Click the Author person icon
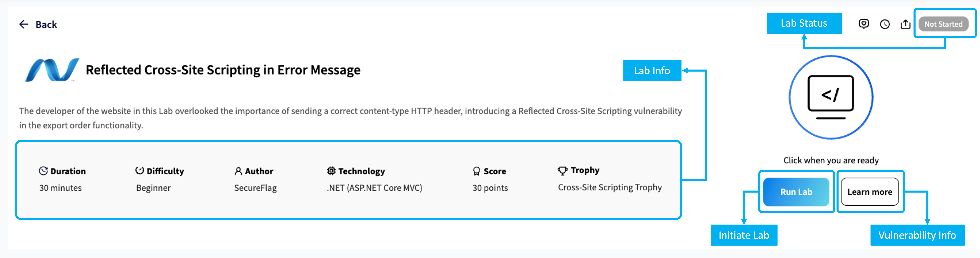 (238, 171)
